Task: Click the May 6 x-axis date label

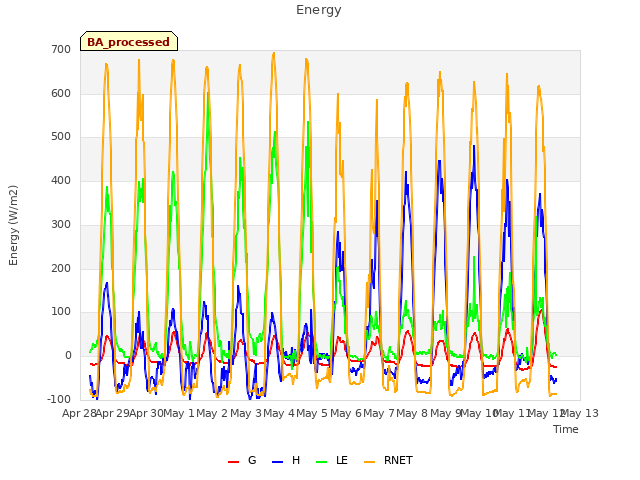Action: pos(345,413)
